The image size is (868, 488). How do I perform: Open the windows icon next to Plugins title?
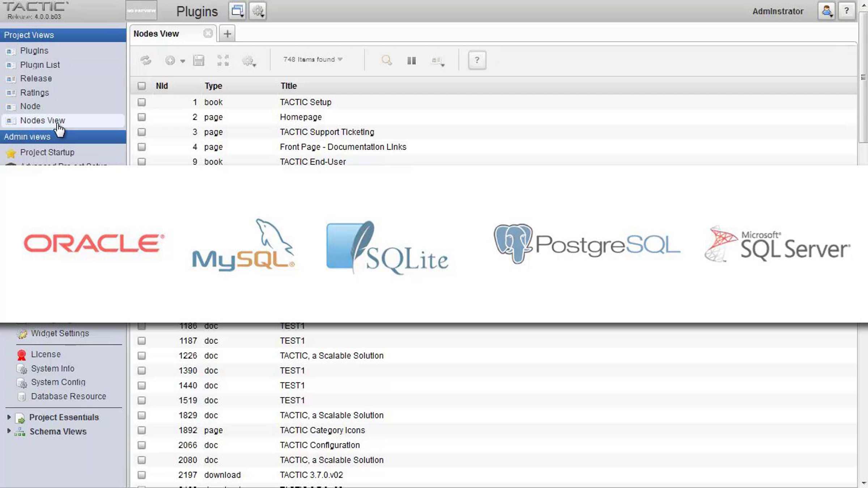(x=238, y=11)
